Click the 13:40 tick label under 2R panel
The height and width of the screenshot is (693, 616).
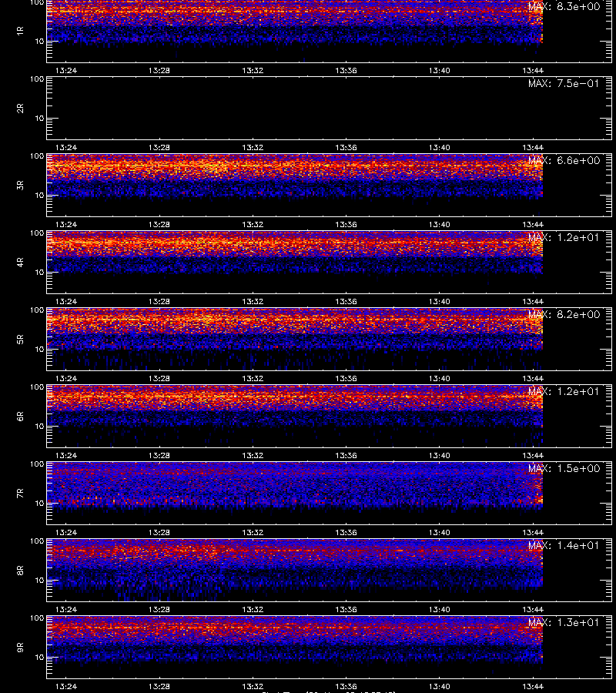tap(439, 147)
